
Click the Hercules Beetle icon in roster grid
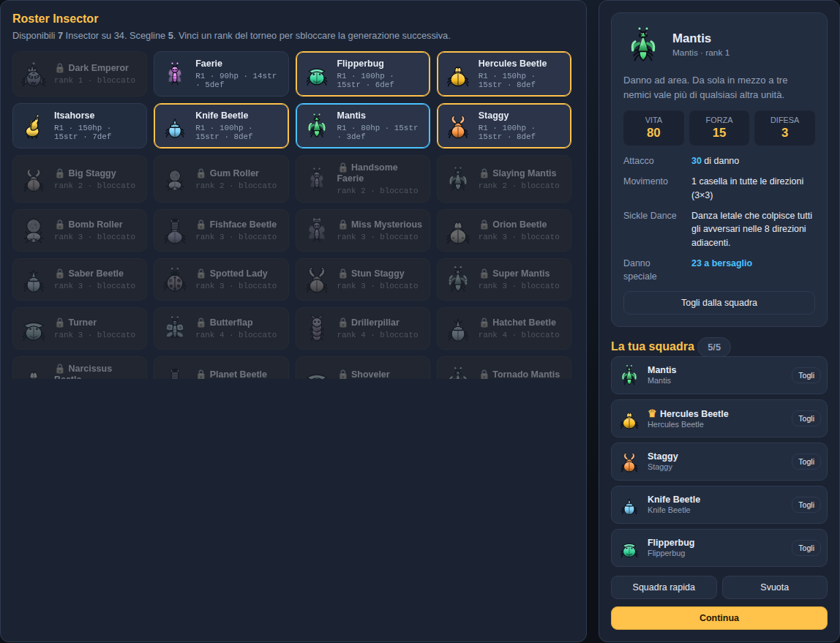458,77
